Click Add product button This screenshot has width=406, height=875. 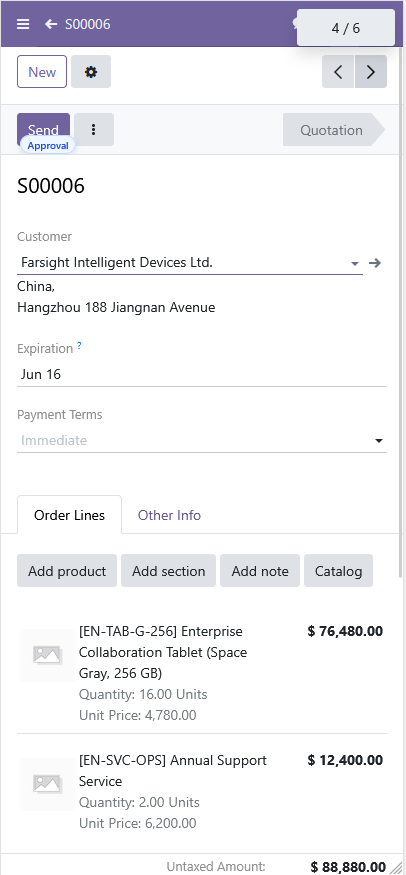pyautogui.click(x=67, y=571)
